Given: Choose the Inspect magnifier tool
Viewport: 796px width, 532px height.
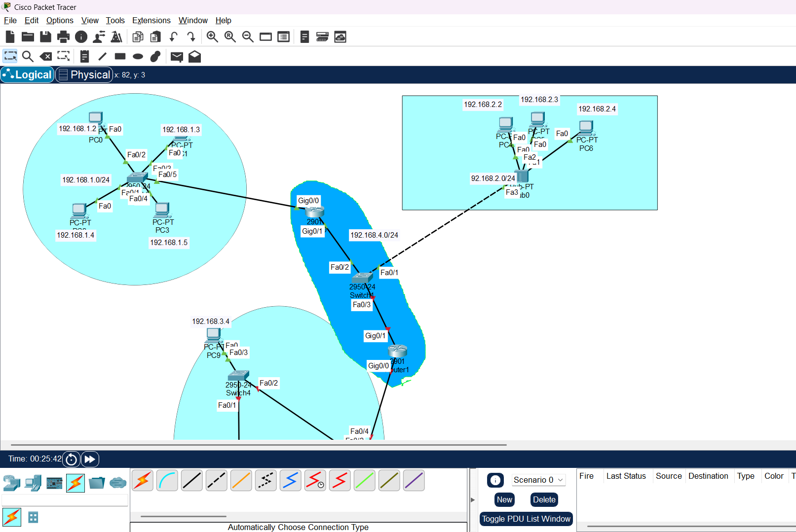Looking at the screenshot, I should 28,56.
